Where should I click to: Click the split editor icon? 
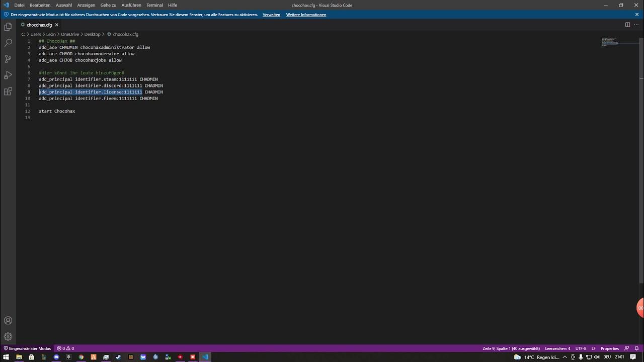[627, 25]
